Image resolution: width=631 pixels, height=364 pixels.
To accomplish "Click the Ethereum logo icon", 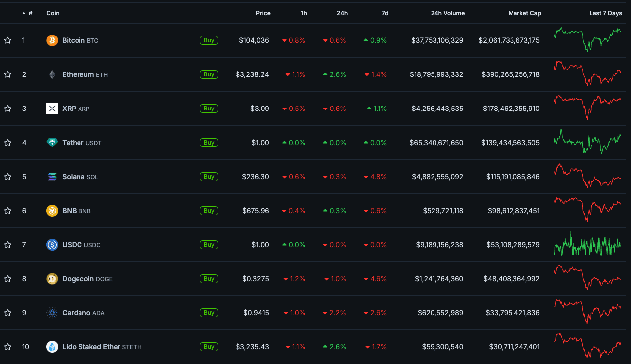I will click(x=52, y=74).
